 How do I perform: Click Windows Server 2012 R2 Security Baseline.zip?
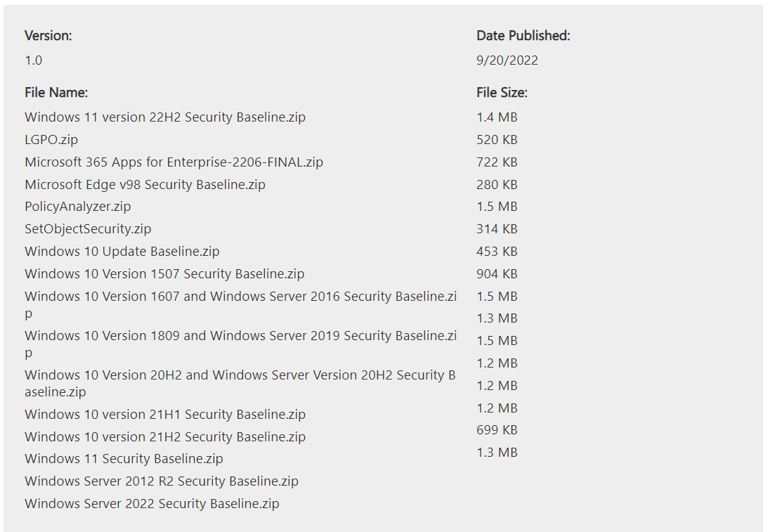click(162, 481)
